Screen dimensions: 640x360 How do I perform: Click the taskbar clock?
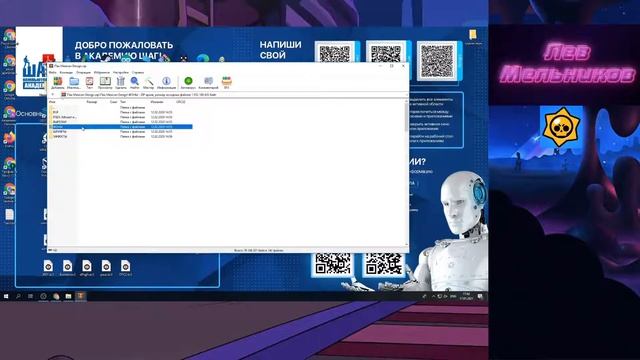coord(467,296)
